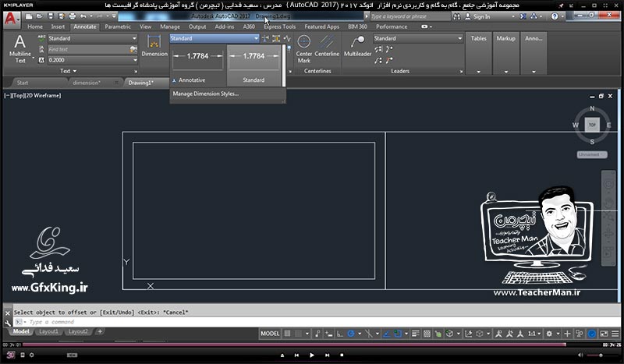The height and width of the screenshot is (364, 624).
Task: Click the Save icon in quick access toolbar
Action: [x=51, y=16]
